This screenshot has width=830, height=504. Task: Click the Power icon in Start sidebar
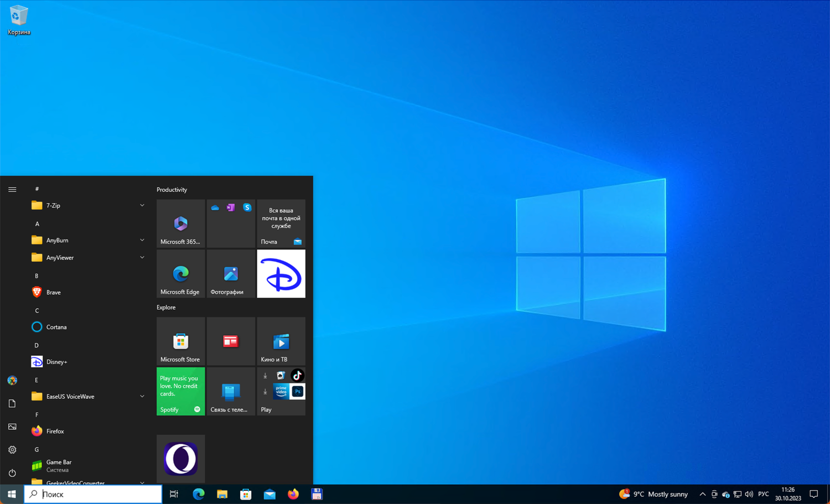pyautogui.click(x=12, y=473)
